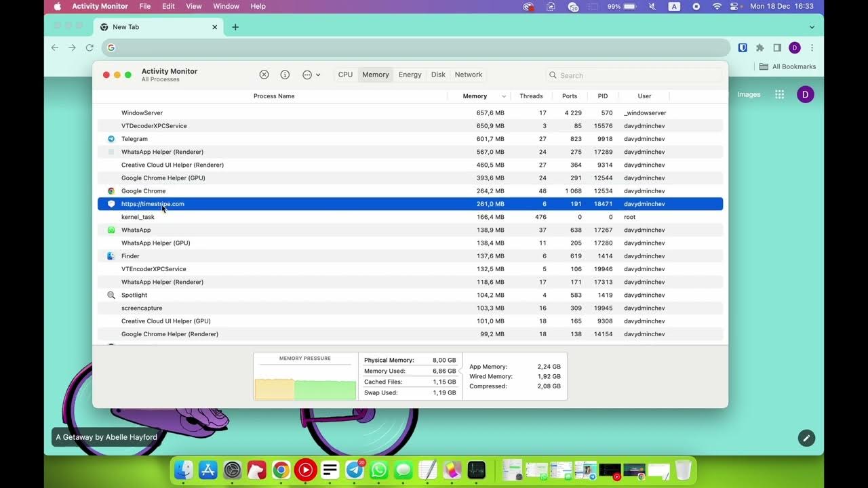868x488 pixels.
Task: Click the 6,86 GB Memory Used value
Action: click(444, 371)
